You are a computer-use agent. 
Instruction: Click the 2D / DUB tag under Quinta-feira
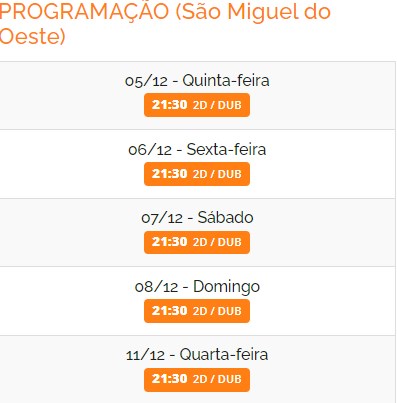(x=217, y=105)
